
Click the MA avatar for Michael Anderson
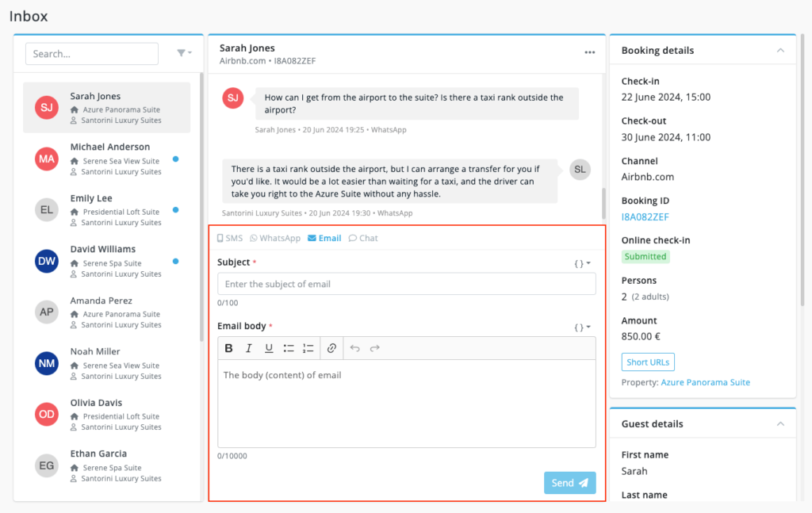[47, 159]
